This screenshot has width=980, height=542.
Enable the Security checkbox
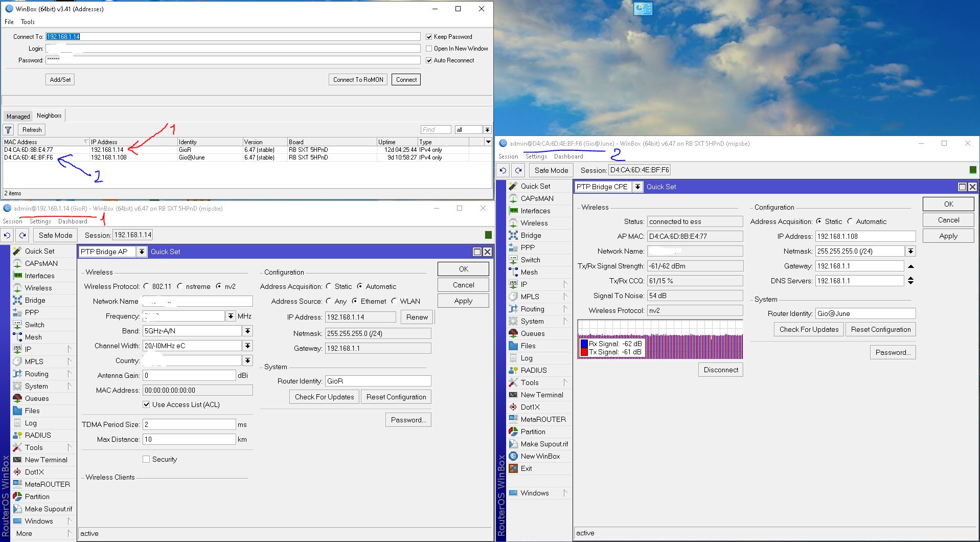(146, 459)
